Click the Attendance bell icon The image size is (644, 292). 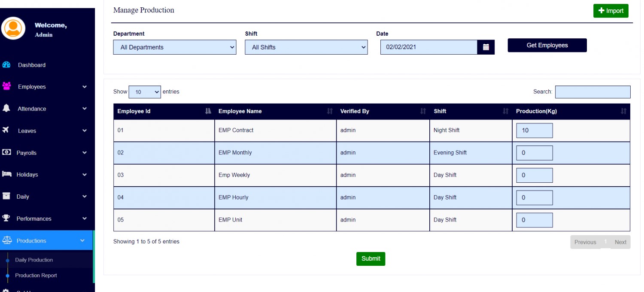(x=6, y=108)
